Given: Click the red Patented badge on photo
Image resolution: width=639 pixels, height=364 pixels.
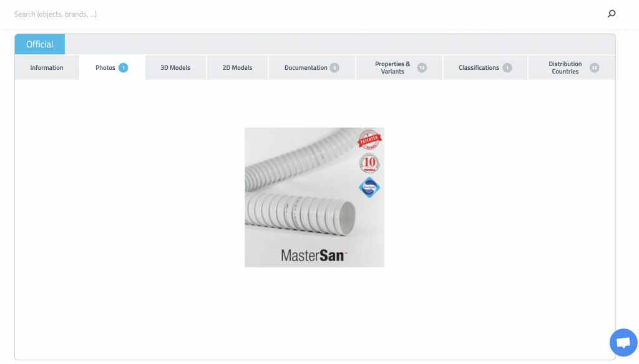Looking at the screenshot, I should tap(369, 140).
